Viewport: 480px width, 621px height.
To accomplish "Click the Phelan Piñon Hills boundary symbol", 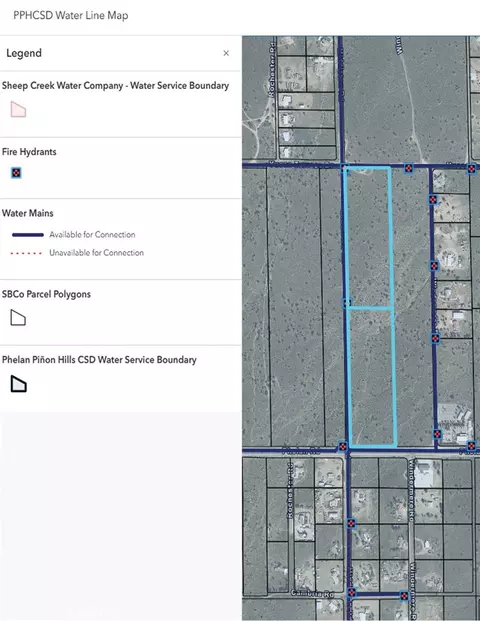I will click(18, 383).
